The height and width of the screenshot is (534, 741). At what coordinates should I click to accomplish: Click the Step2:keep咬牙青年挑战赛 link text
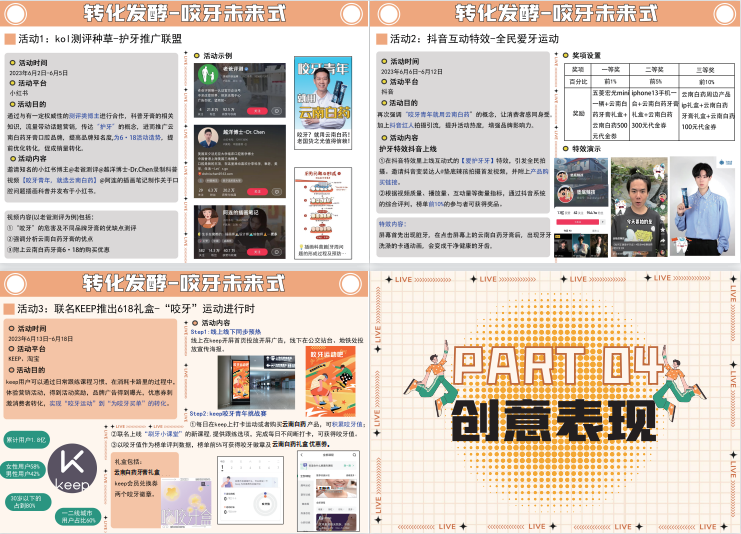(x=228, y=413)
